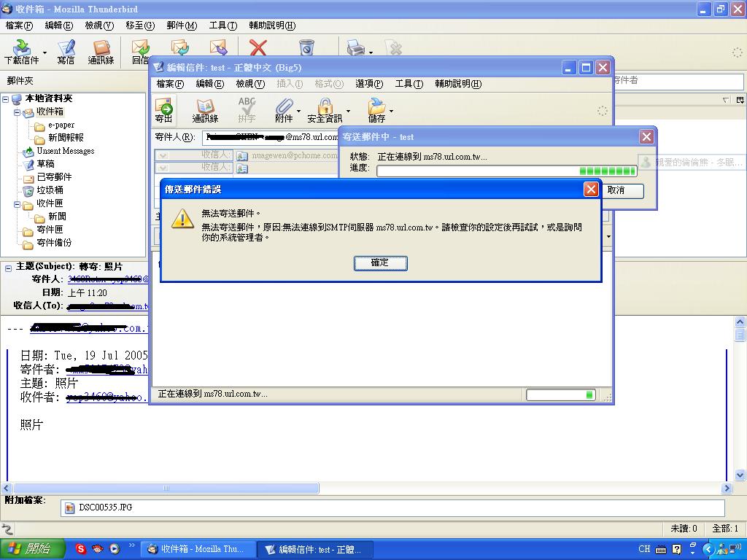747x560 pixels.
Task: Click the 取消 button in sending dialog
Action: (617, 190)
